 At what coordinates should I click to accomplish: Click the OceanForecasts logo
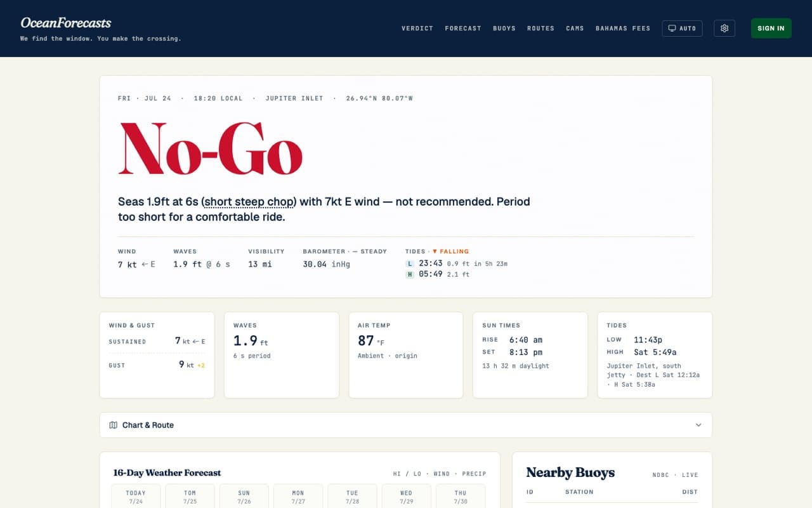[x=66, y=23]
